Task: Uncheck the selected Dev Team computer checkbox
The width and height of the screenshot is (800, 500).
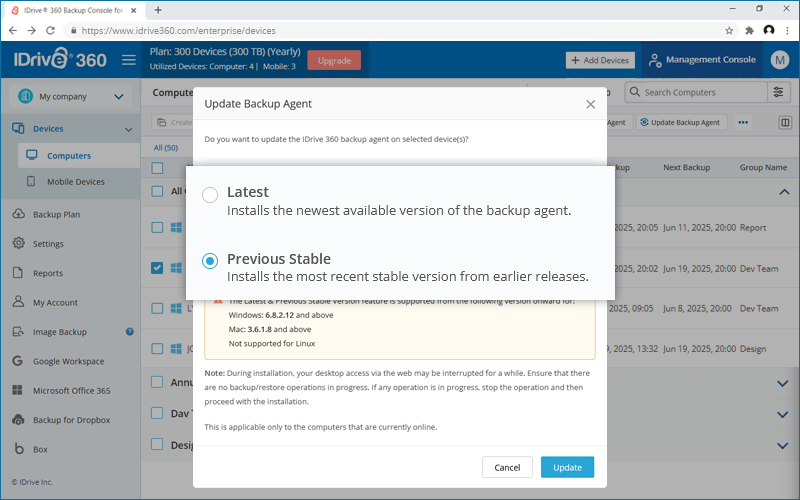Action: [157, 268]
